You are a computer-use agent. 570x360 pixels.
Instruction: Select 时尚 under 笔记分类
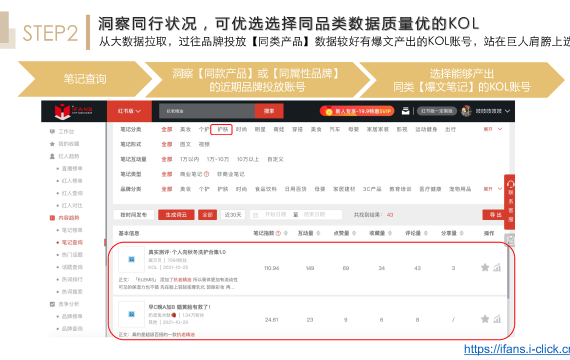click(x=241, y=129)
